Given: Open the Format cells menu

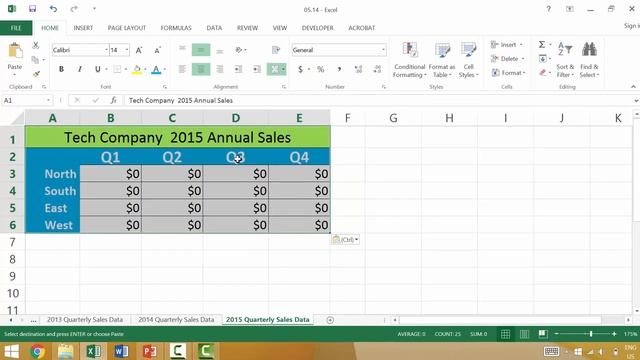Looking at the screenshot, I should pos(508,73).
